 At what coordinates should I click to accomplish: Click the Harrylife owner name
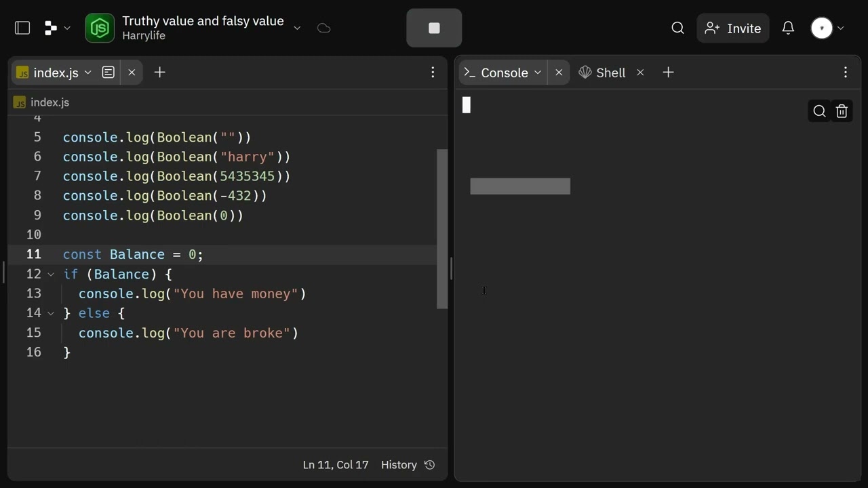pyautogui.click(x=144, y=36)
